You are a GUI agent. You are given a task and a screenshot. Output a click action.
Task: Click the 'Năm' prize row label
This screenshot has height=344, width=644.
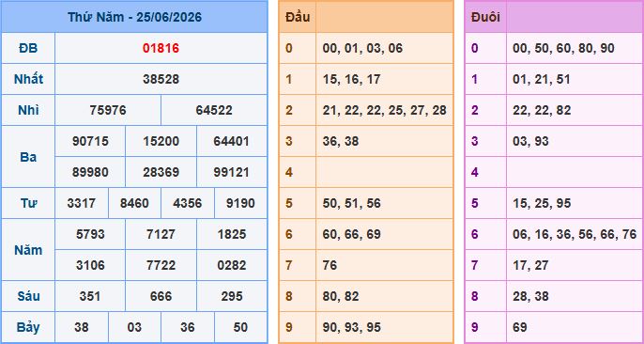coord(28,250)
